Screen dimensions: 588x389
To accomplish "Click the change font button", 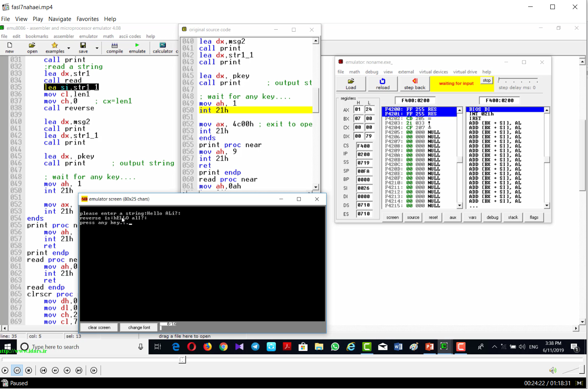I will 139,327.
